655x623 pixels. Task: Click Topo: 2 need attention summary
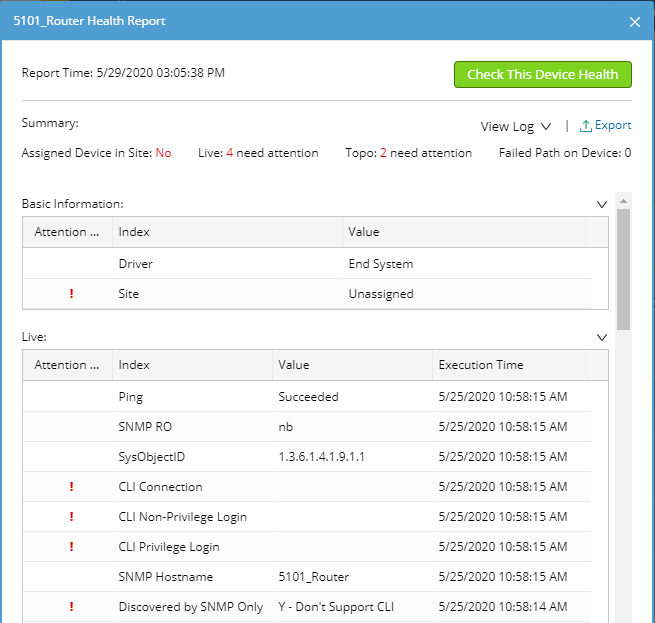(x=409, y=153)
